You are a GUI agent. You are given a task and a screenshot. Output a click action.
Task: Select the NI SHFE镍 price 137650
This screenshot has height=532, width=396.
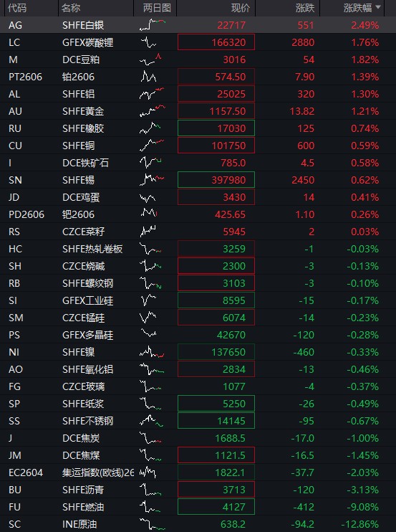(x=216, y=352)
